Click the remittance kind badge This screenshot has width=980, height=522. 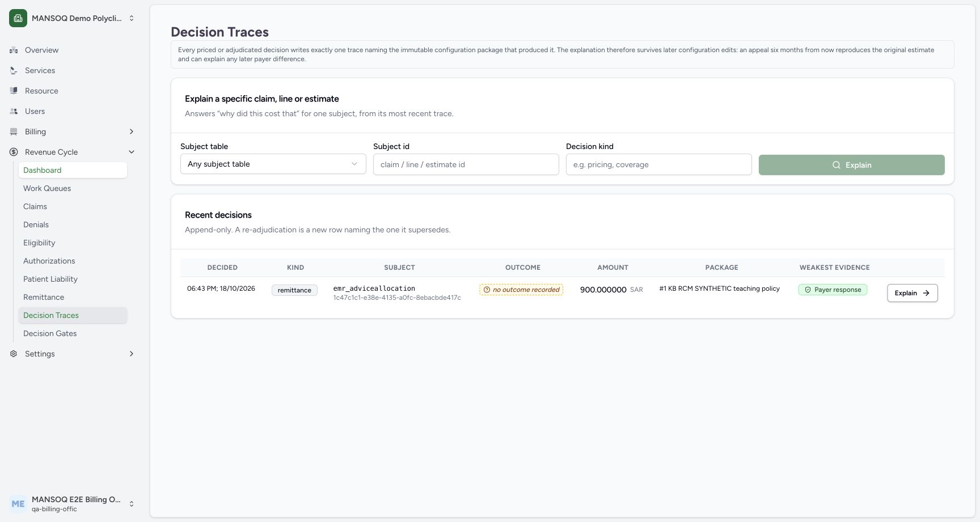point(294,290)
